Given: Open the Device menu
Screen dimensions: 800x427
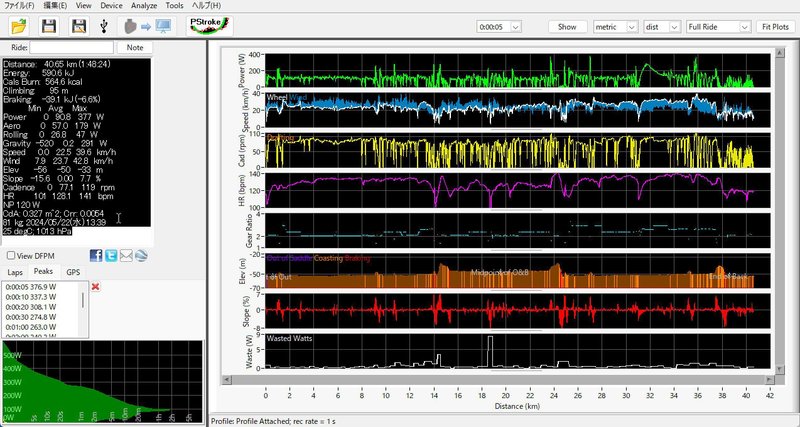Looking at the screenshot, I should pos(111,6).
